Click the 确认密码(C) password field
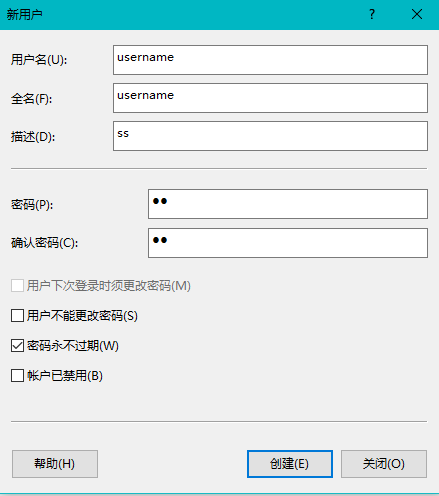439x496 pixels. 288,243
